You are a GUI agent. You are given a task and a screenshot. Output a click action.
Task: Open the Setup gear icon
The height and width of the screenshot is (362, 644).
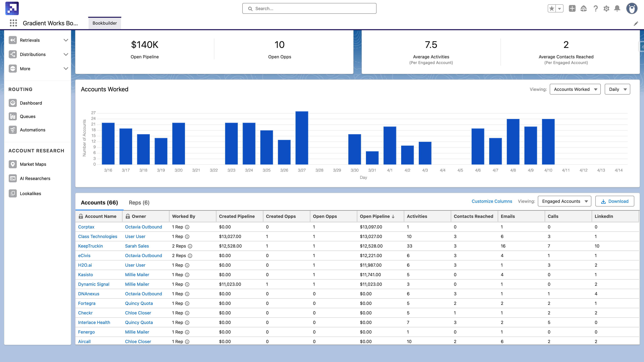(607, 8)
